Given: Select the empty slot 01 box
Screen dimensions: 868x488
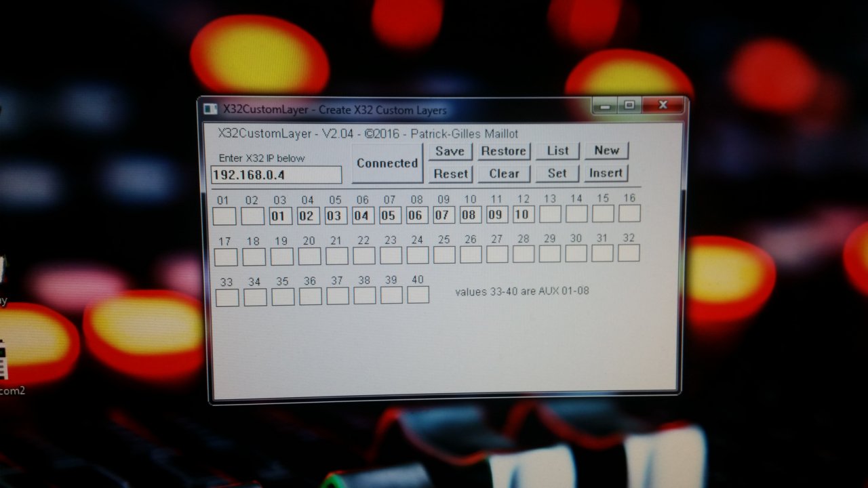Looking at the screenshot, I should [224, 216].
